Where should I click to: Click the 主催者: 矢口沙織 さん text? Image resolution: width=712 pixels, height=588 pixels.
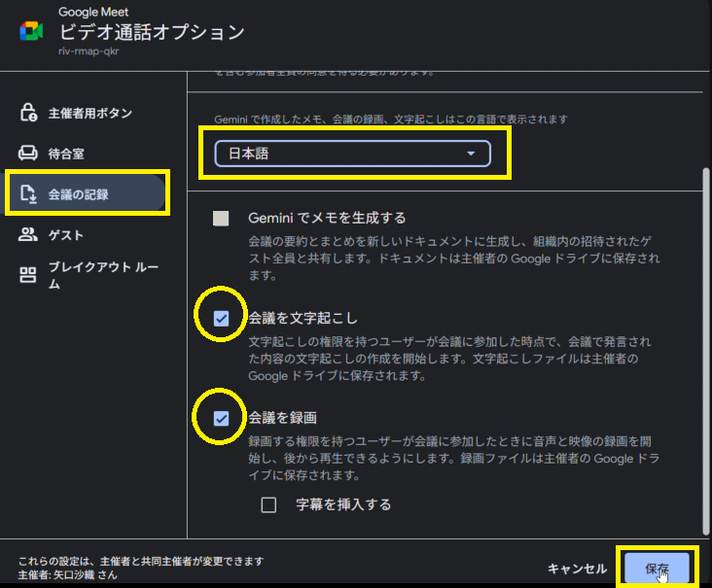pyautogui.click(x=68, y=574)
